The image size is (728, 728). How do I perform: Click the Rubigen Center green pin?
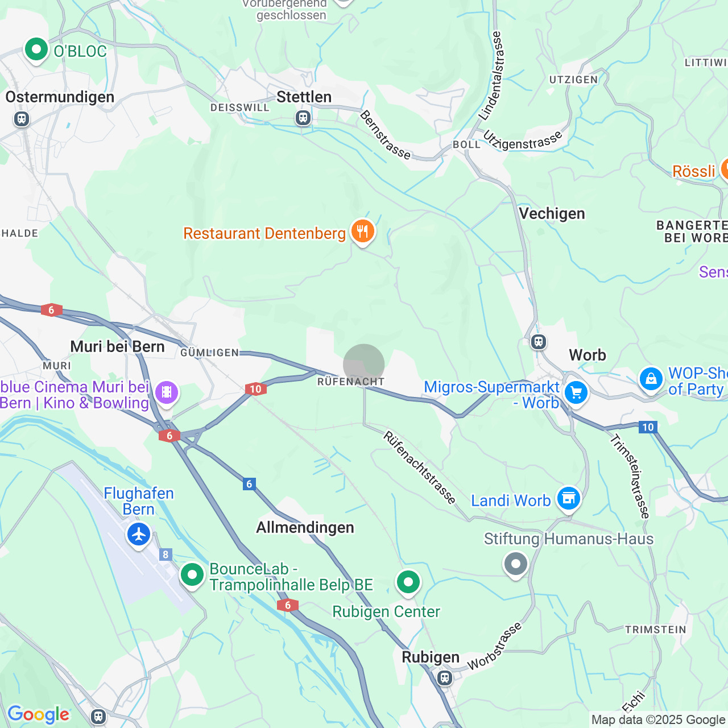408,582
